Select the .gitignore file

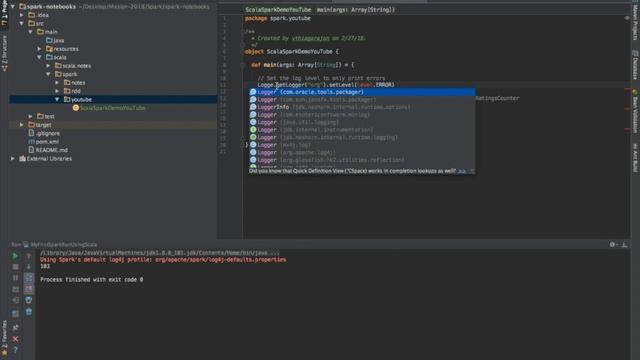[x=44, y=133]
